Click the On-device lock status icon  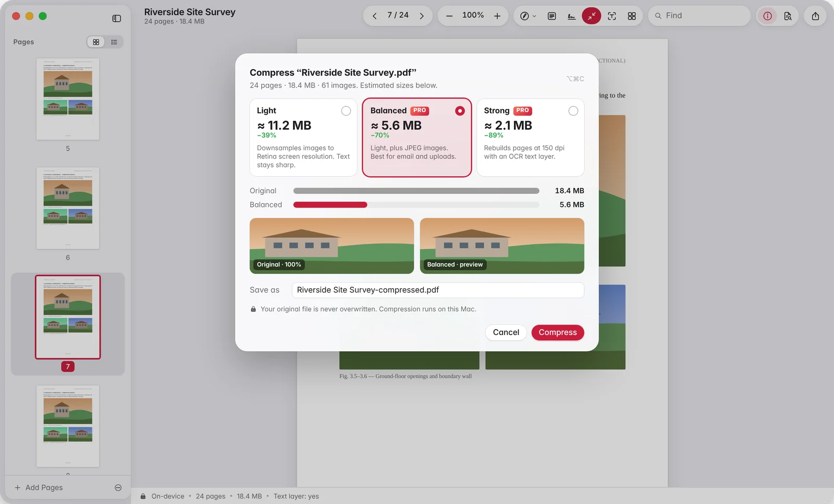(x=143, y=496)
